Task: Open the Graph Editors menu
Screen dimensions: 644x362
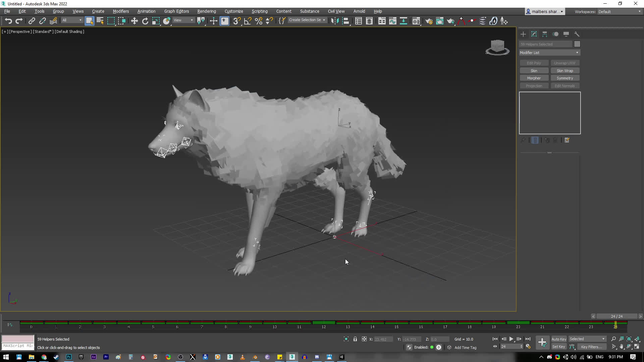Action: click(176, 11)
